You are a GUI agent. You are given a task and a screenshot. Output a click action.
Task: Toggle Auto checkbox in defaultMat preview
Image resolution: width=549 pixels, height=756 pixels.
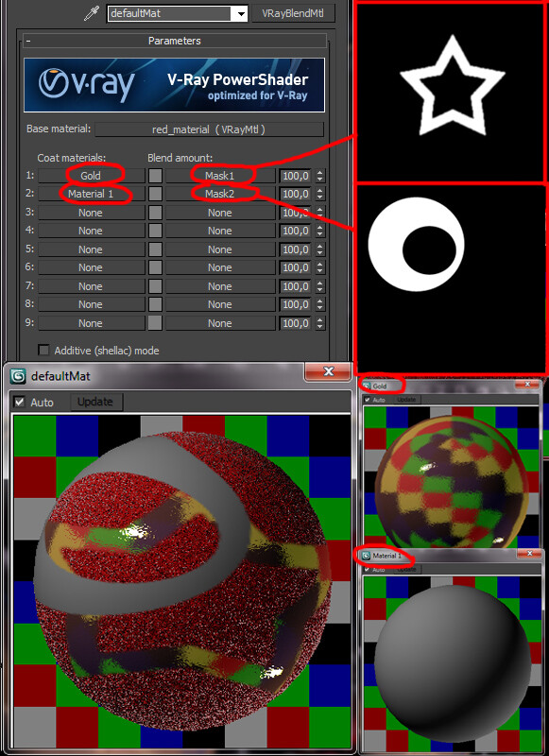[x=19, y=402]
